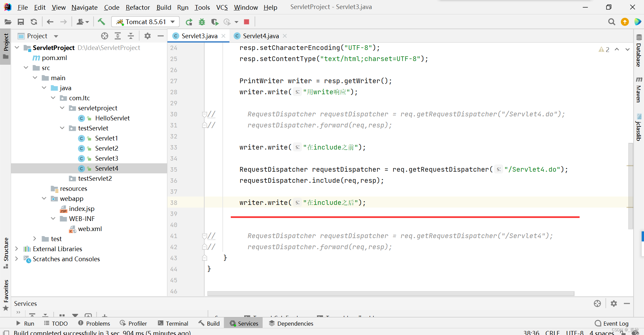Toggle the Favorites tool window button
Image resolution: width=644 pixels, height=335 pixels.
[x=6, y=295]
